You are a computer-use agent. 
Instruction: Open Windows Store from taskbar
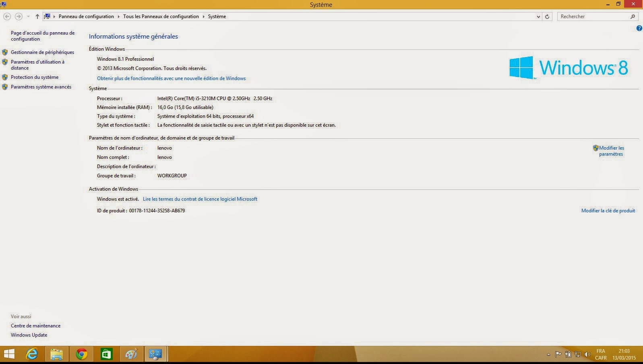(x=106, y=354)
